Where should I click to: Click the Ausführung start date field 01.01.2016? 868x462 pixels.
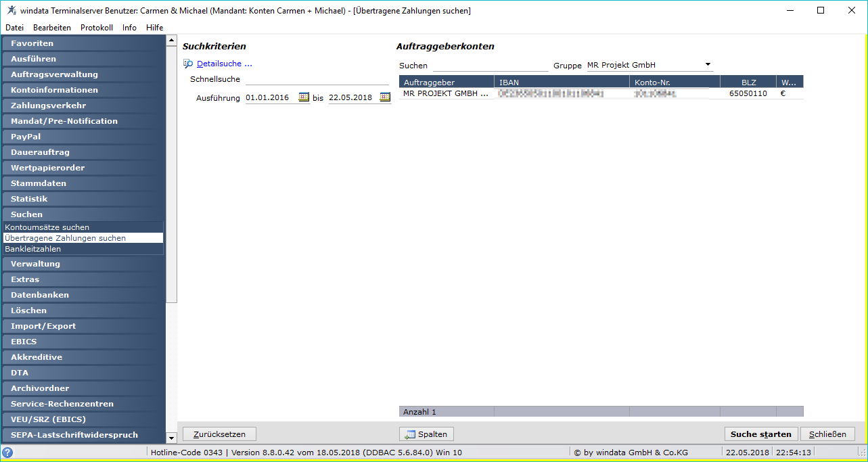click(271, 97)
